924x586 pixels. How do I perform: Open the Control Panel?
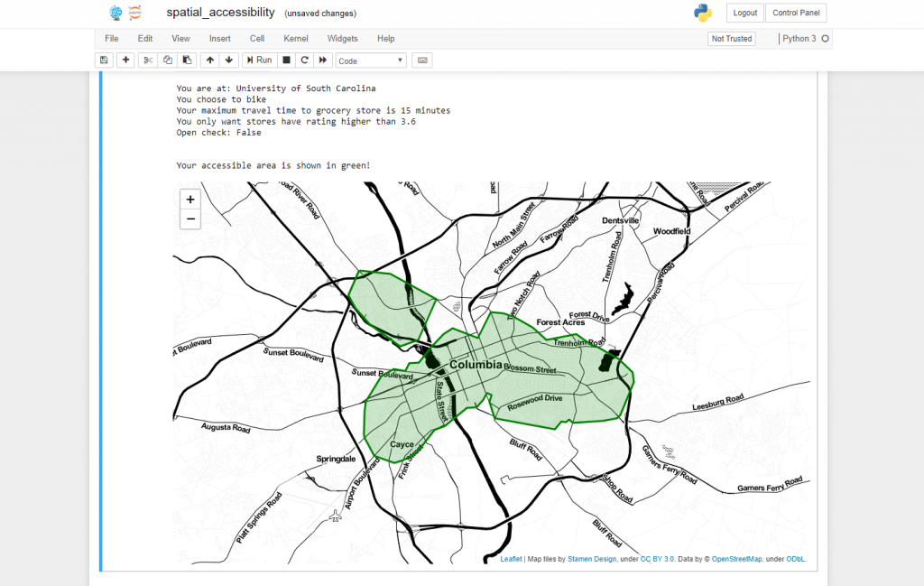pyautogui.click(x=796, y=13)
